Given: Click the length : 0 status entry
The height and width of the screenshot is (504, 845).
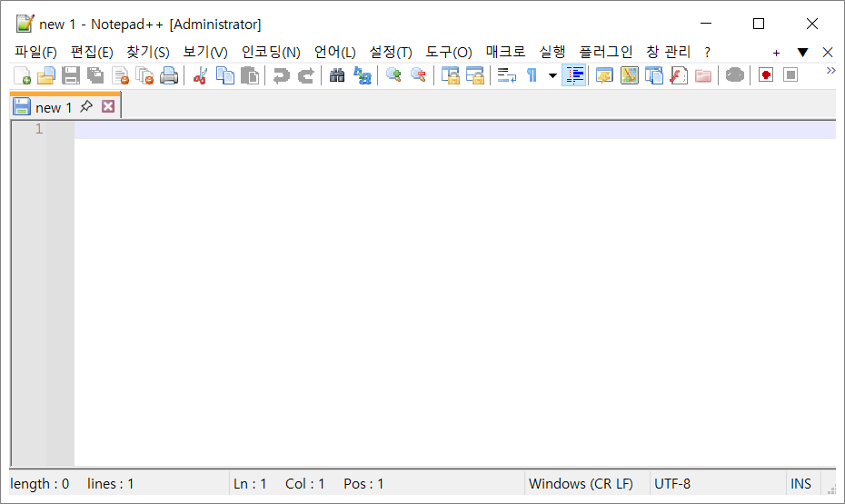Looking at the screenshot, I should click(x=40, y=483).
